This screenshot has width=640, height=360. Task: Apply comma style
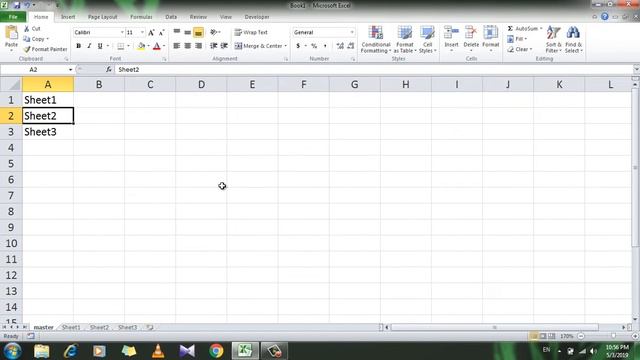[325, 46]
